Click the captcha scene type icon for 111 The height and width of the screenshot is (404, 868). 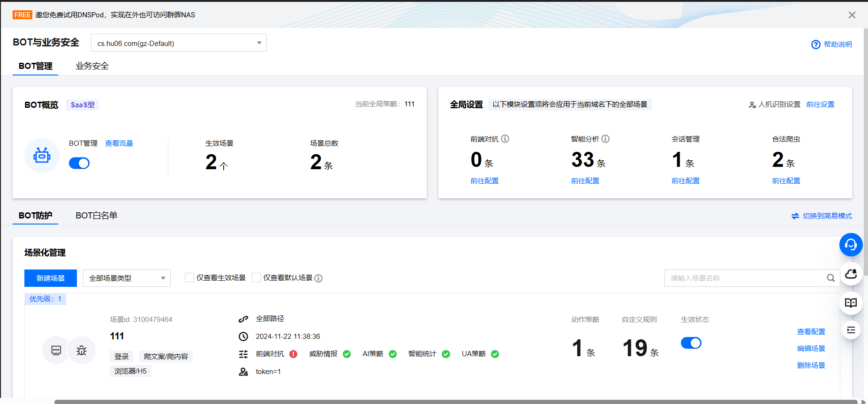pyautogui.click(x=56, y=350)
